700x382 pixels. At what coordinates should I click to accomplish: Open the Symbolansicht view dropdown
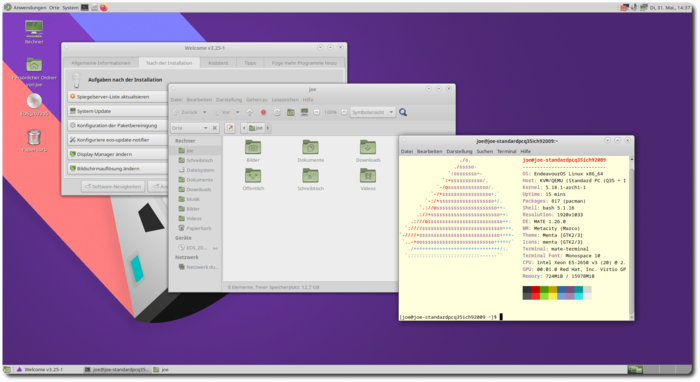372,112
